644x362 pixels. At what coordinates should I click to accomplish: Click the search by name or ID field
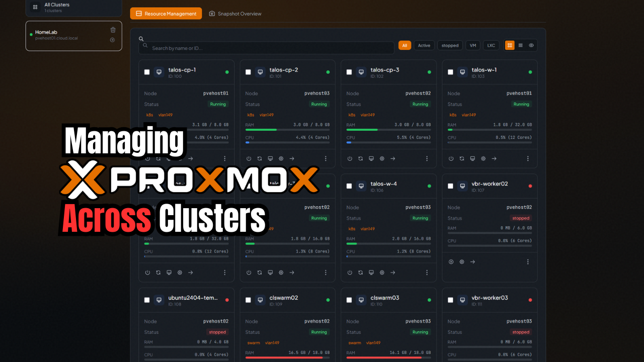coord(266,47)
